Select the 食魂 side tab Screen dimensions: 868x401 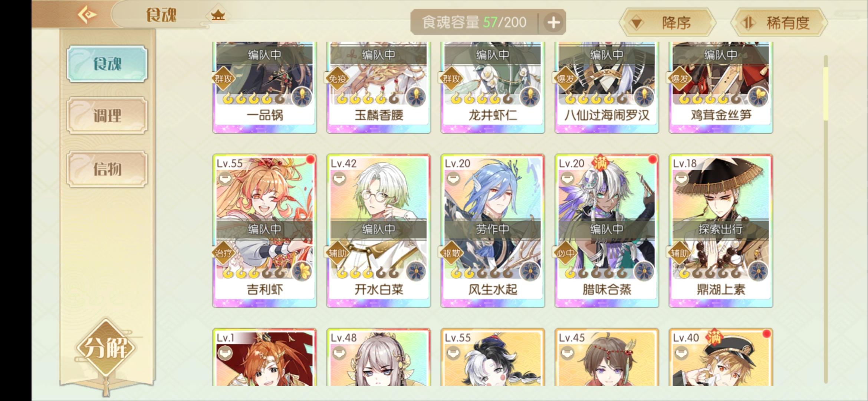tap(107, 64)
